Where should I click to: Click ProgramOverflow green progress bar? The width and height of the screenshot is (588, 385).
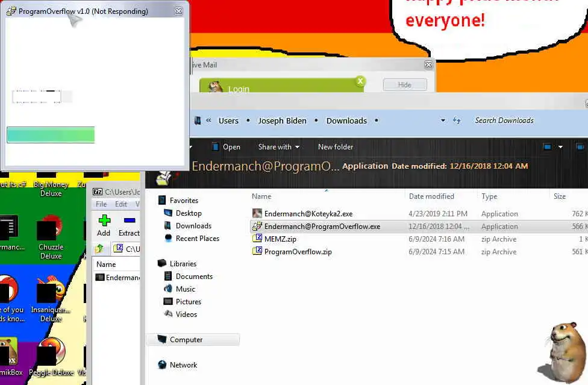[51, 135]
